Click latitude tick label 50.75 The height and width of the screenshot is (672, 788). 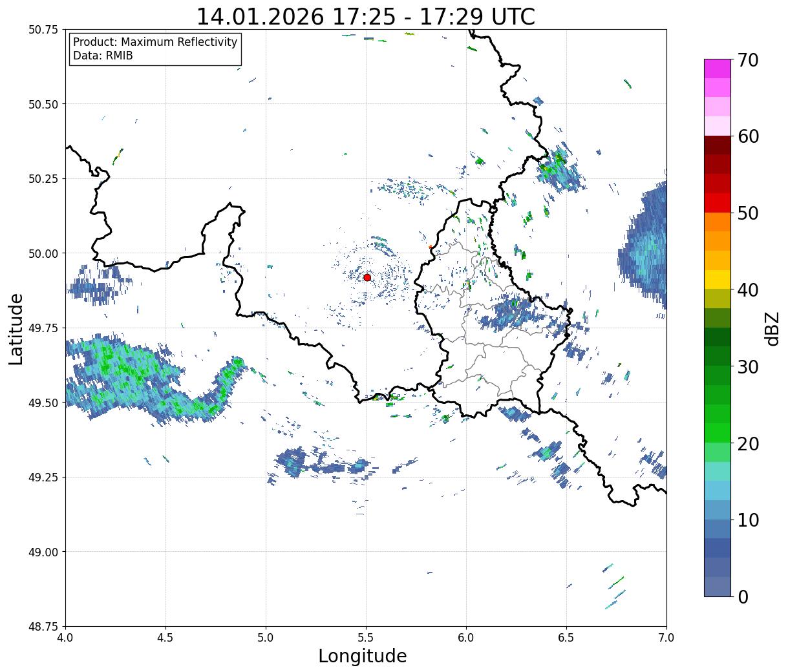pyautogui.click(x=43, y=30)
